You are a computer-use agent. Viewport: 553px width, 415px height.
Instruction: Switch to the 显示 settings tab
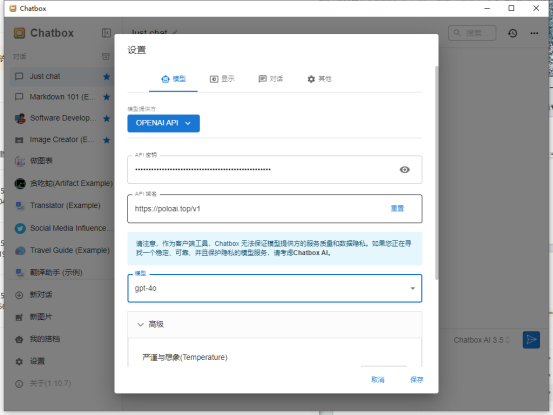click(x=222, y=79)
